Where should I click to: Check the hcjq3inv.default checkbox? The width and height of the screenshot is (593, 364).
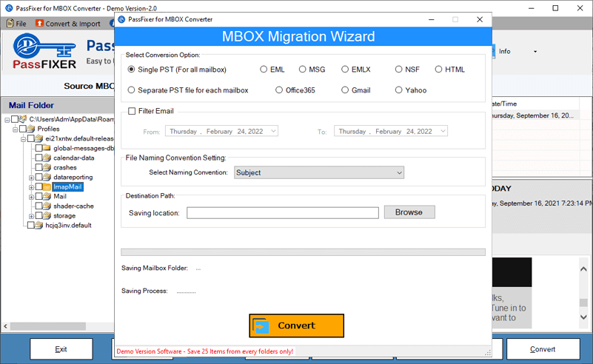tap(30, 225)
